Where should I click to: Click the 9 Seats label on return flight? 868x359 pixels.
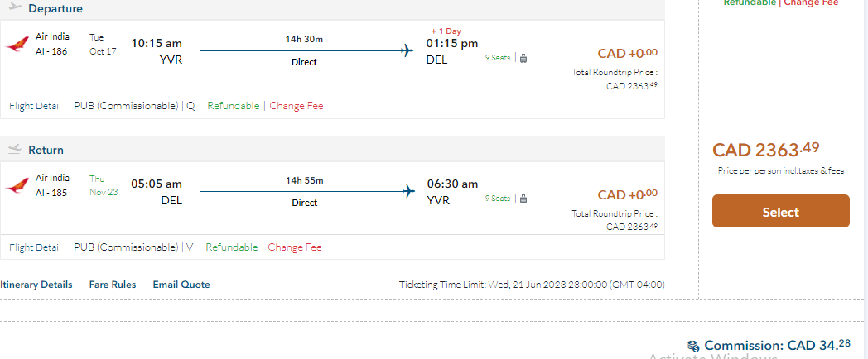(x=498, y=199)
